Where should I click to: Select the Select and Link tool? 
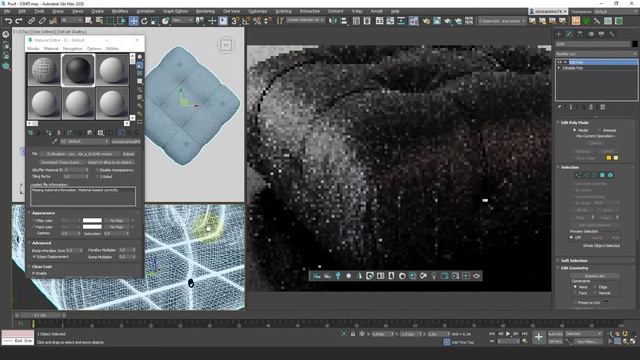coord(31,20)
